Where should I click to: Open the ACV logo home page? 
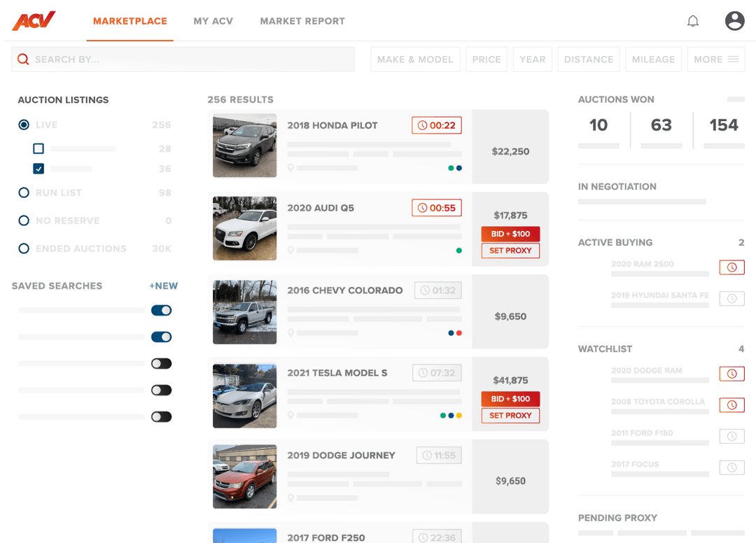[x=33, y=20]
